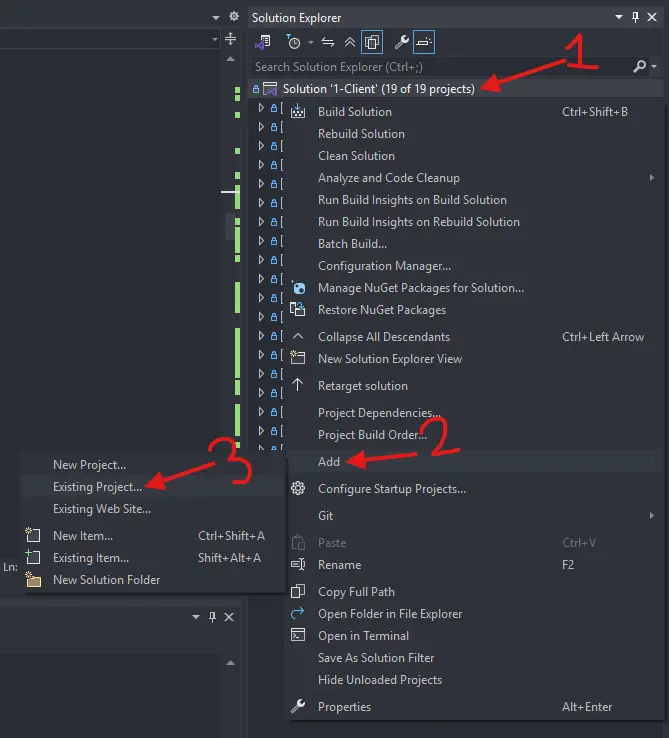The image size is (669, 738).
Task: Click New Solution Explorer View icon
Action: [x=298, y=358]
